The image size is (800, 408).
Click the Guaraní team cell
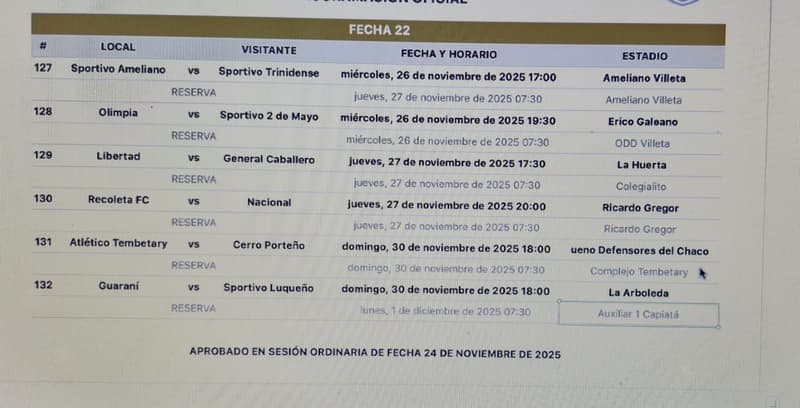click(x=118, y=287)
